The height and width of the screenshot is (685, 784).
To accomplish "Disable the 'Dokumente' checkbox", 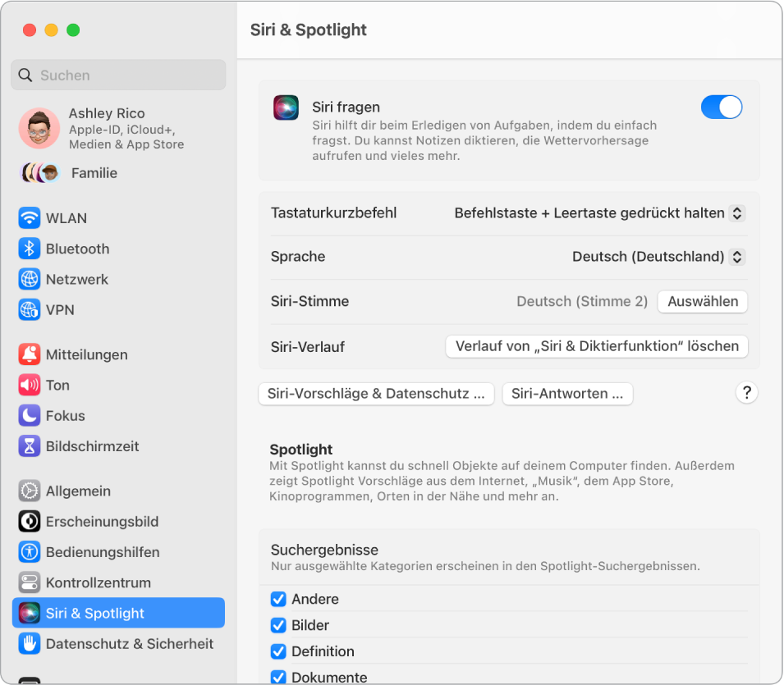I will (x=277, y=676).
